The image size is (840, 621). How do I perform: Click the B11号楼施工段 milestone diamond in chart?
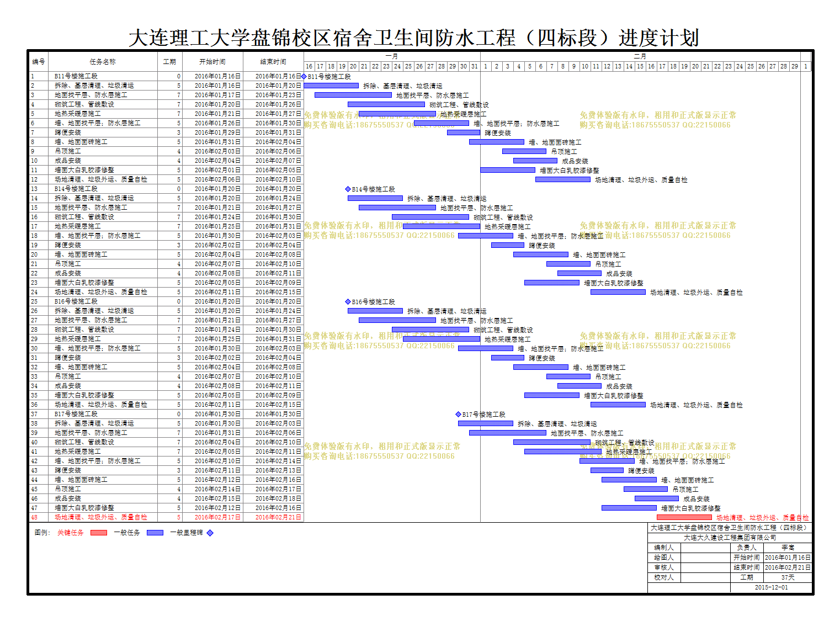304,76
